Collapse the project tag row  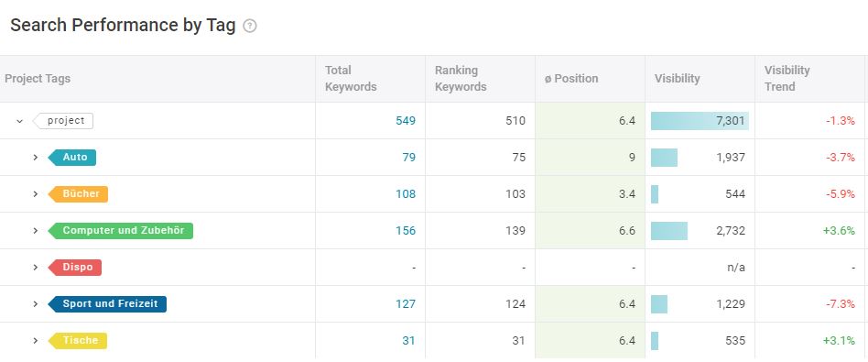20,121
